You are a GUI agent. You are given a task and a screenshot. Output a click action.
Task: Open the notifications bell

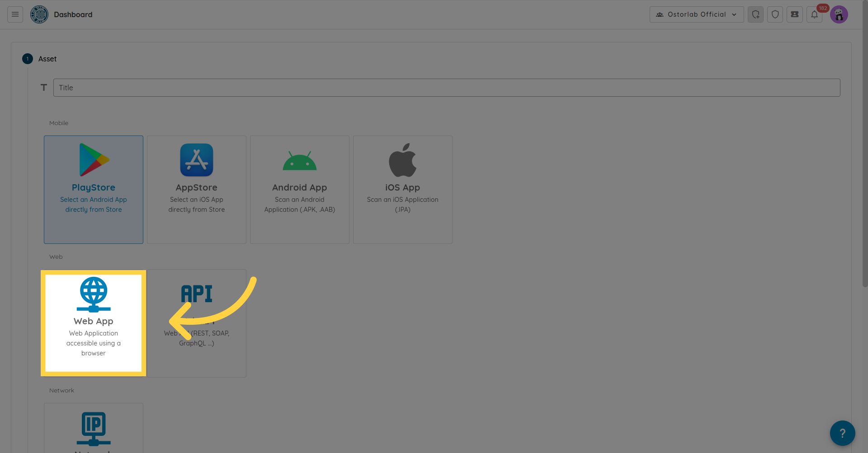814,14
